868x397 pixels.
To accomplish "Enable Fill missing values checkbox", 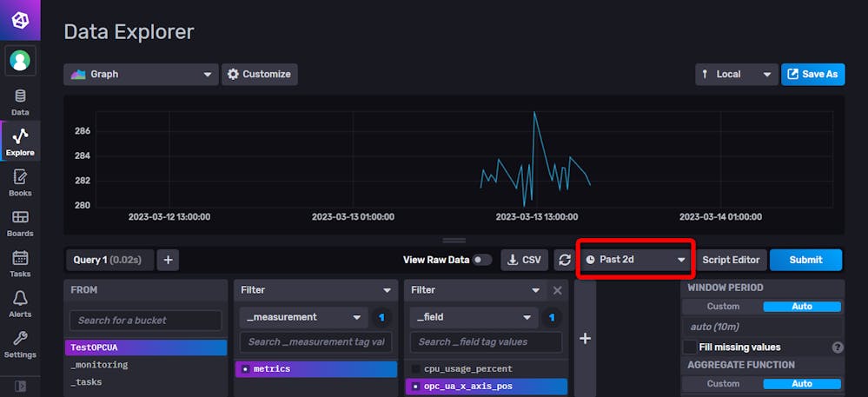I will point(690,347).
